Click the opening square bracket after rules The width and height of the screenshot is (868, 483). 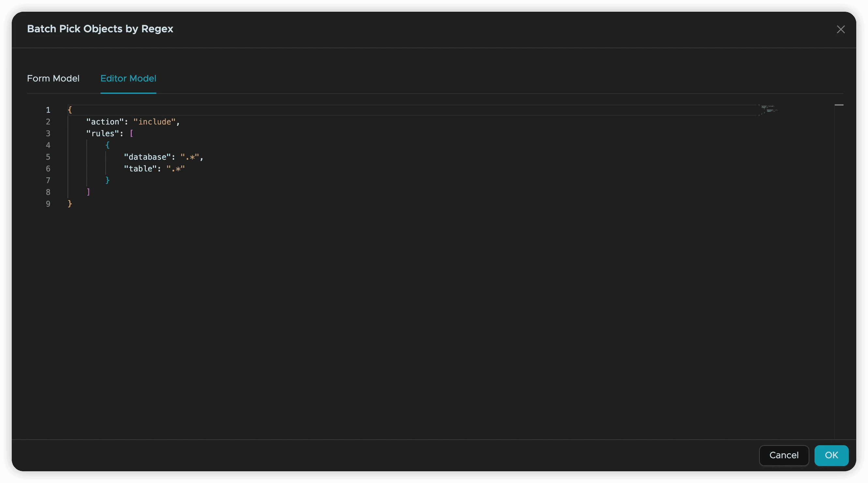(131, 134)
